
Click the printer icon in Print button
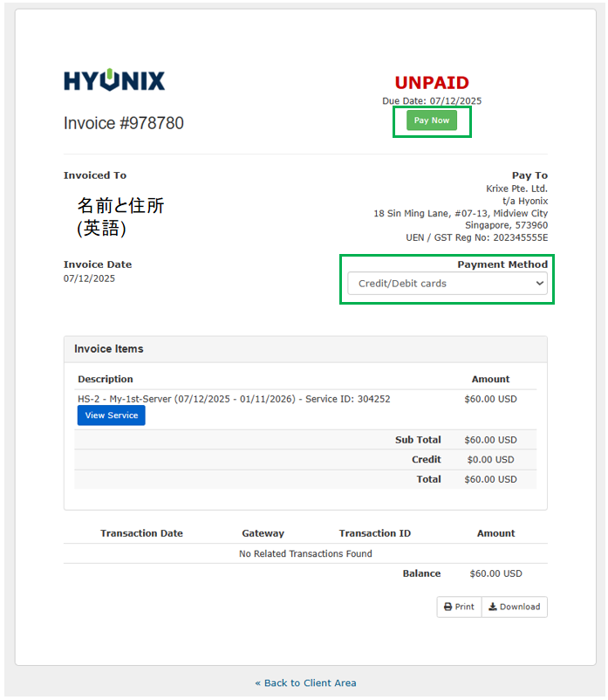pyautogui.click(x=448, y=607)
